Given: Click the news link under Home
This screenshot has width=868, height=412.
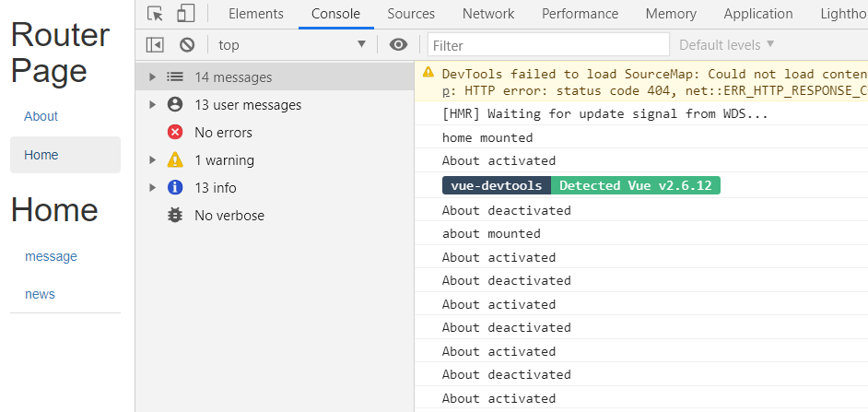Looking at the screenshot, I should coord(41,294).
